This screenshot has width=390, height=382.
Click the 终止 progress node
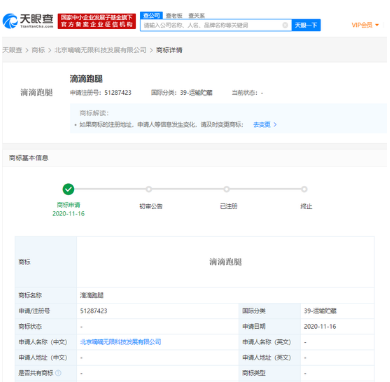304,189
